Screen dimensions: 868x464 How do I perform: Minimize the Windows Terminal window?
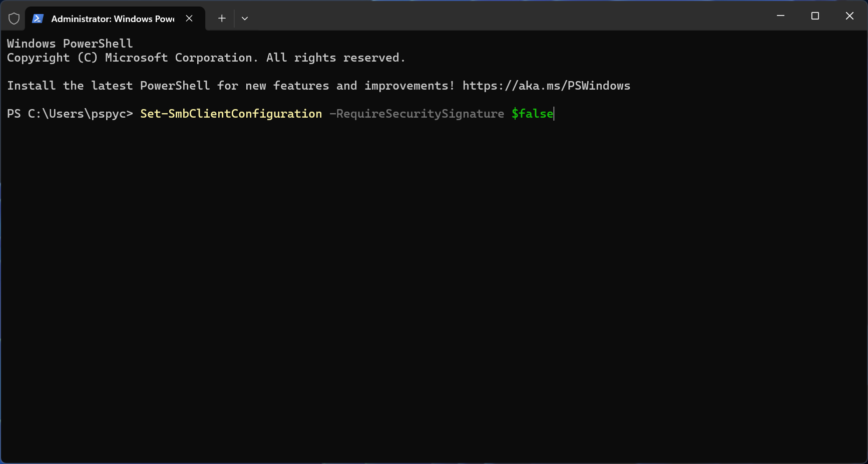coord(780,16)
